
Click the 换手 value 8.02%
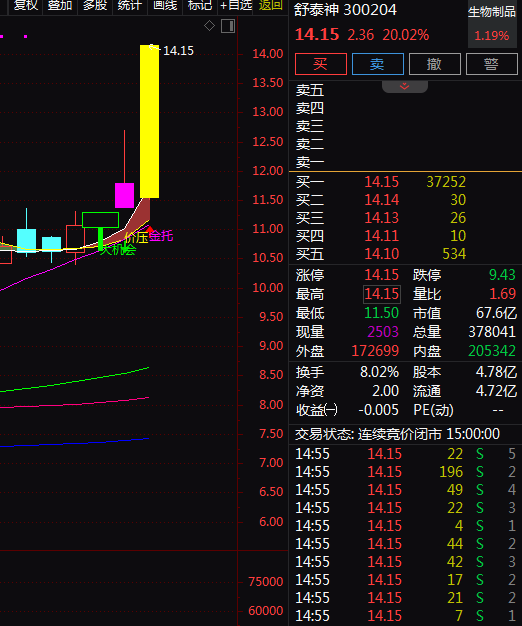(x=380, y=372)
